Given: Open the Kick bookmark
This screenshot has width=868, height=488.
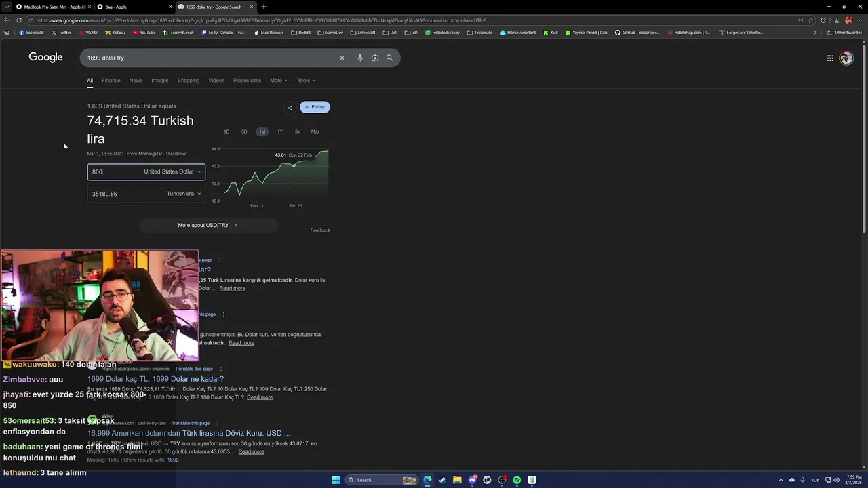Looking at the screenshot, I should tap(551, 33).
